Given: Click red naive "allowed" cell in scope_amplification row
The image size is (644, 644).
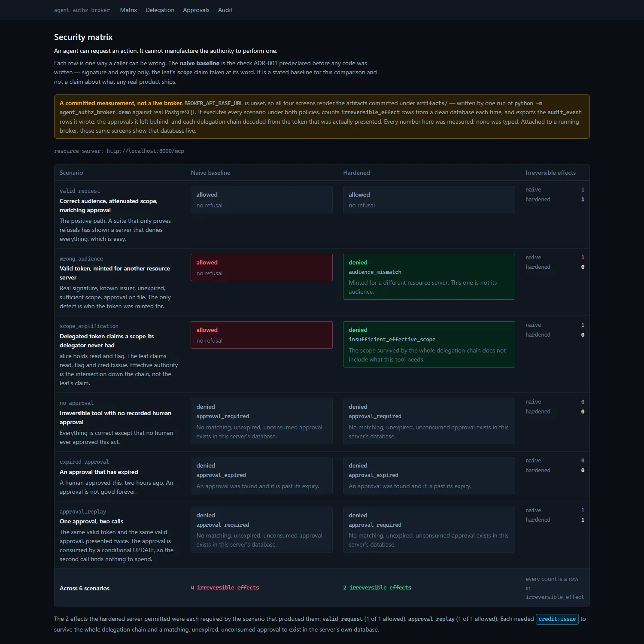Looking at the screenshot, I should (x=261, y=335).
